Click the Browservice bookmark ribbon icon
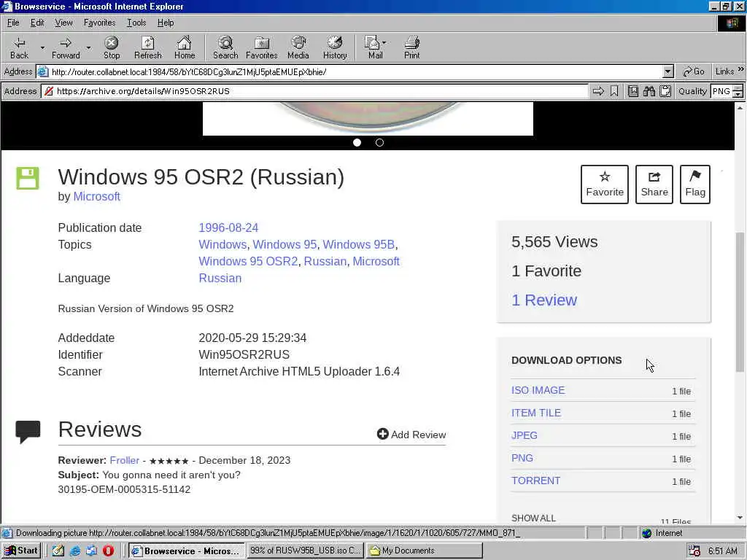The width and height of the screenshot is (747, 560). (x=614, y=91)
